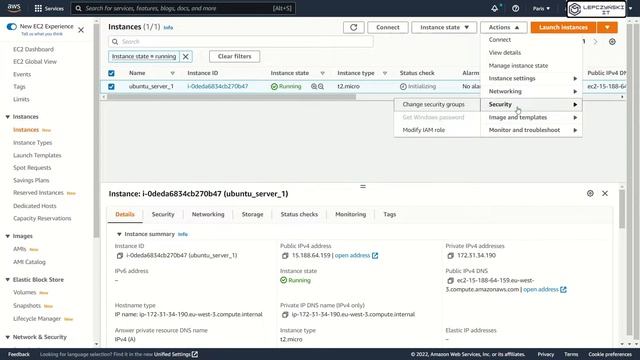Collapse the Images sidebar section

click(x=7, y=236)
